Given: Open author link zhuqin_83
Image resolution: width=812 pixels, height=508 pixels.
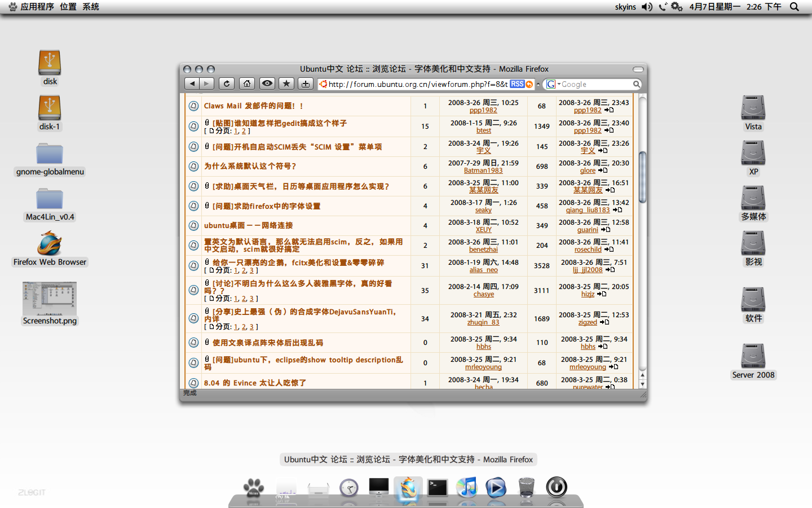Looking at the screenshot, I should click(x=483, y=322).
